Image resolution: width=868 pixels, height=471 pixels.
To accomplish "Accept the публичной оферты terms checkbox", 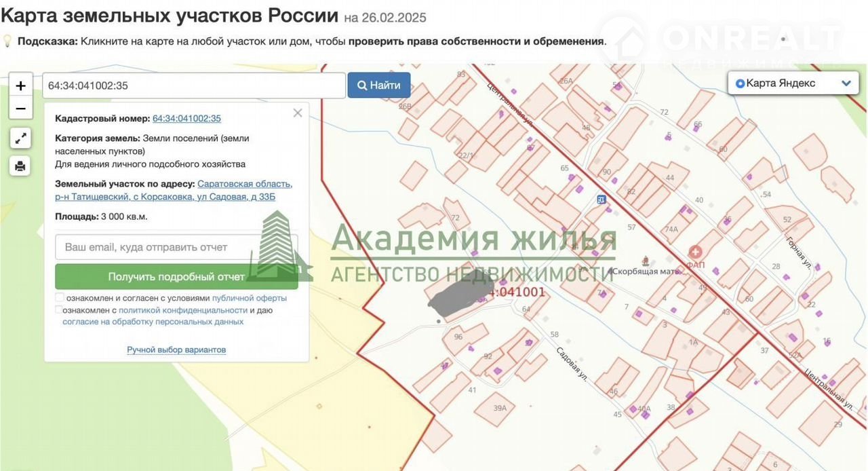I will [x=60, y=298].
